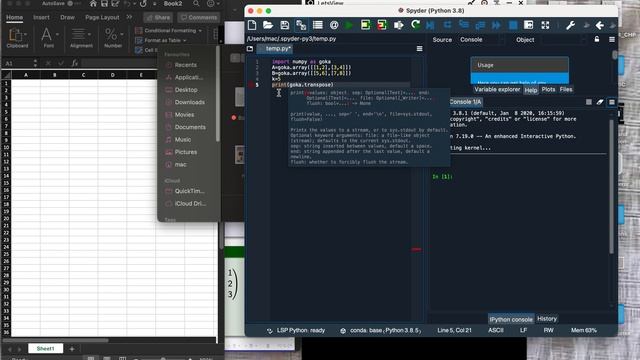
Task: Toggle fullscreen mode icon in Spyder
Action: click(545, 25)
